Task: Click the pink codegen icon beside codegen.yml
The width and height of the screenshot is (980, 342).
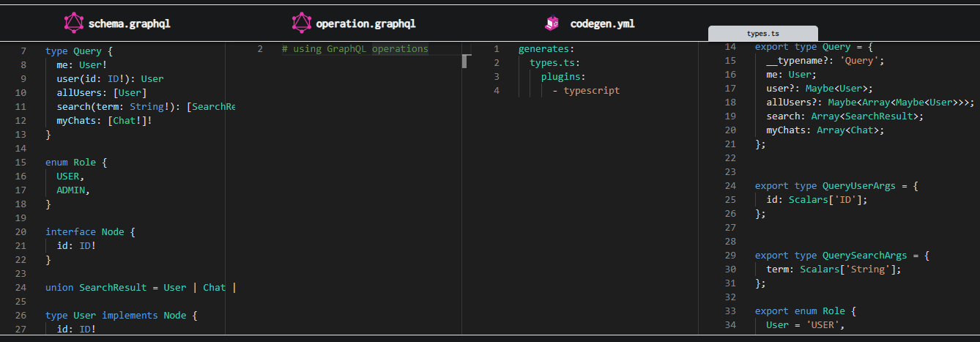Action: pyautogui.click(x=552, y=23)
